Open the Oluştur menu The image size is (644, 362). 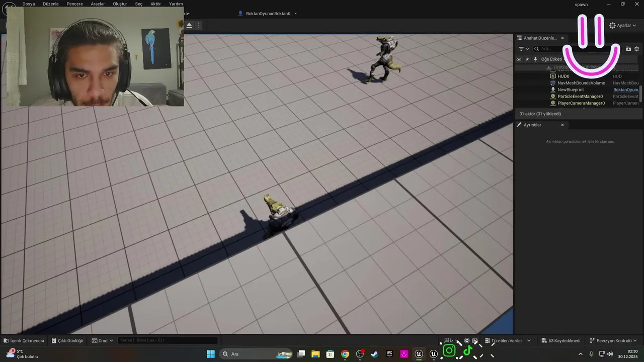point(120,4)
